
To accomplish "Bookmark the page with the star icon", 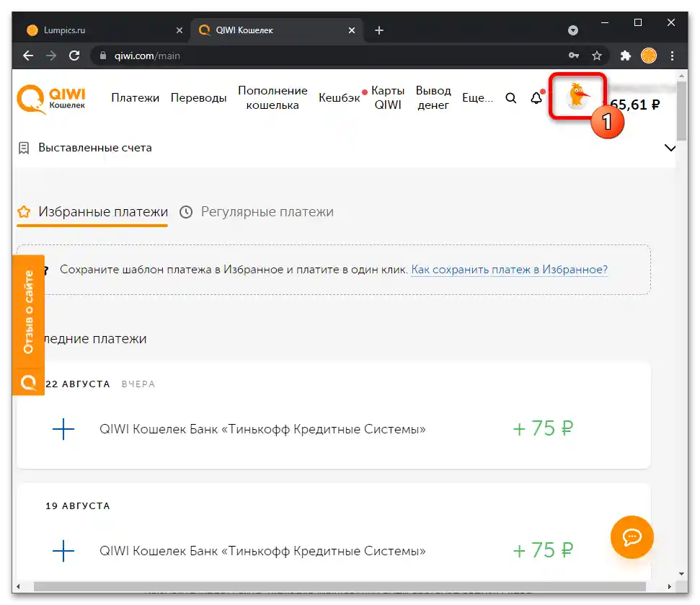I will click(x=597, y=56).
